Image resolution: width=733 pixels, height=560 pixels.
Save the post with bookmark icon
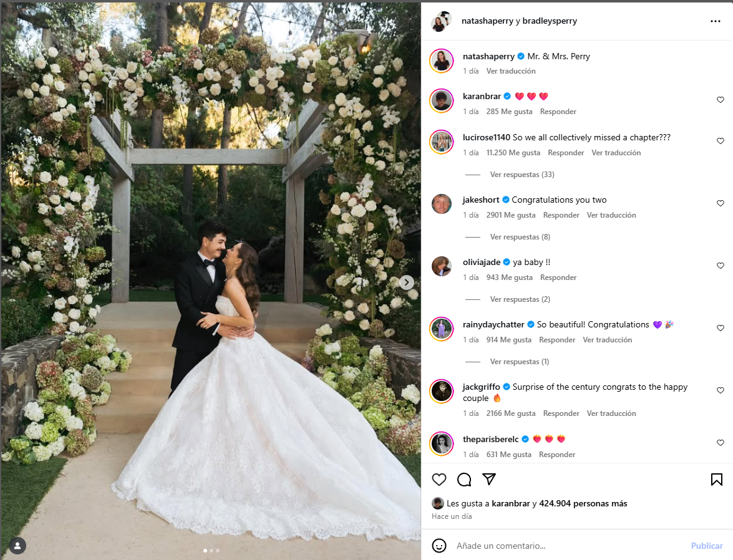tap(717, 480)
